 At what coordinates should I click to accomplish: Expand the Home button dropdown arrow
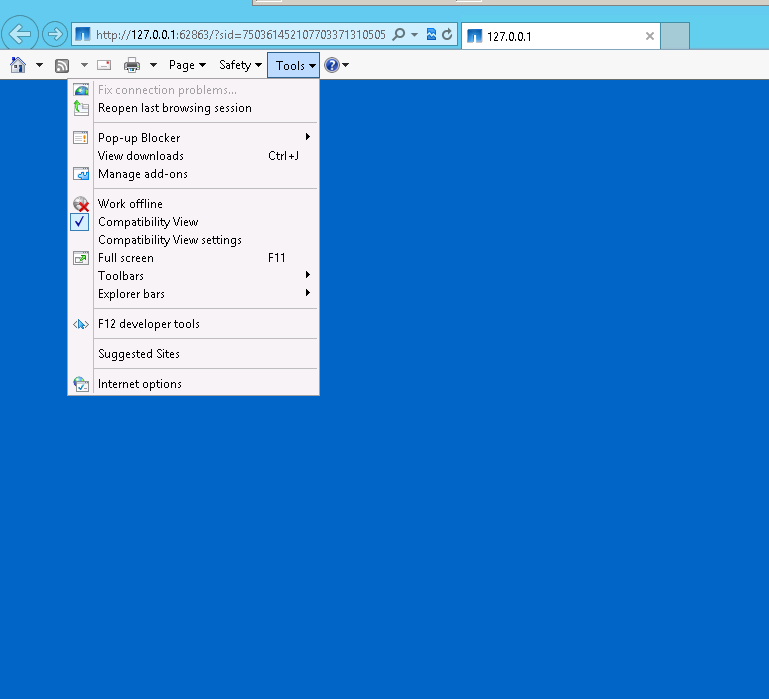(x=39, y=65)
